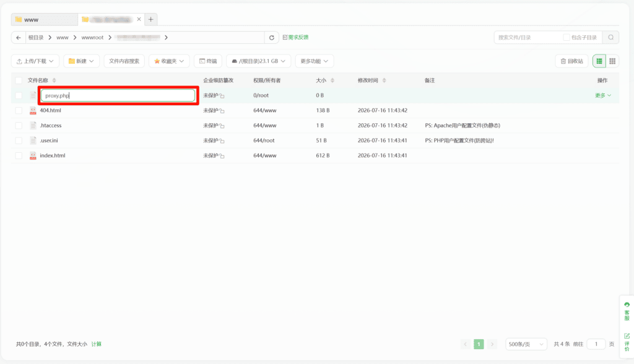The width and height of the screenshot is (634, 364).
Task: Click the lock icon for .htaccess protection
Action: click(222, 126)
